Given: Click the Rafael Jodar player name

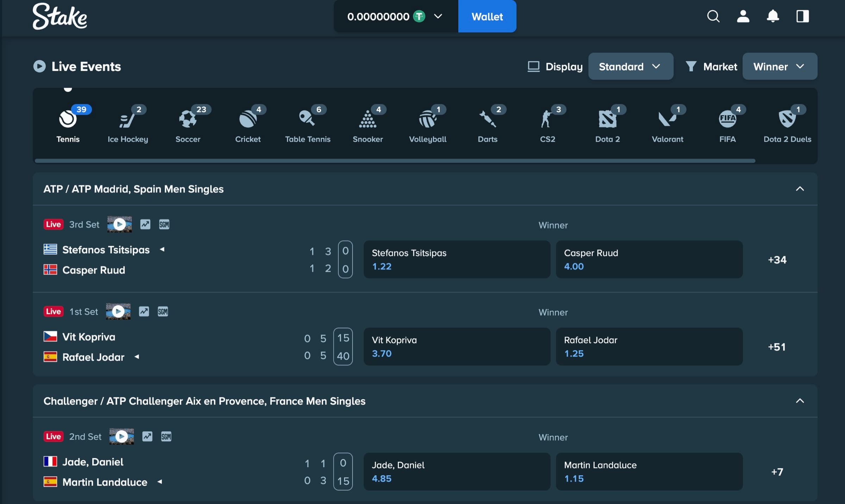Looking at the screenshot, I should pos(93,357).
